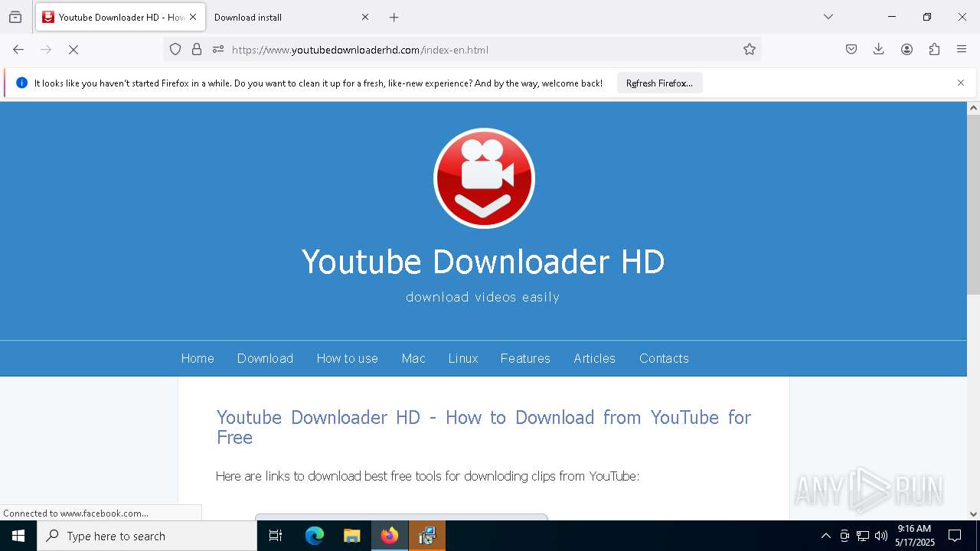Open Firefox application hamburger menu
980x551 pixels.
[x=962, y=50]
